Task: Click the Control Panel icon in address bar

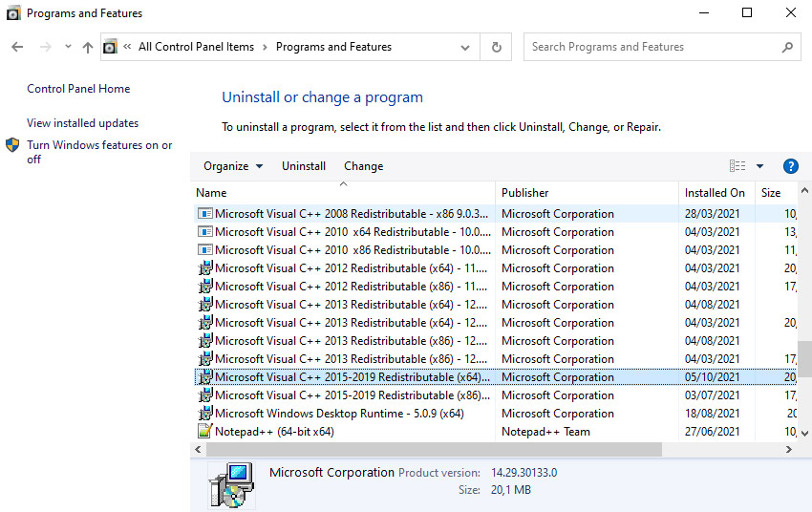Action: coord(110,47)
